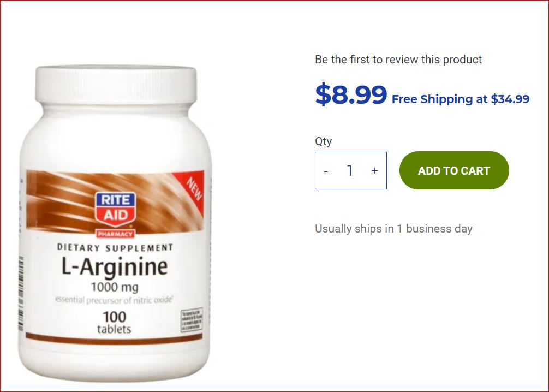
Task: Increase quantity with the plus button
Action: click(x=374, y=170)
